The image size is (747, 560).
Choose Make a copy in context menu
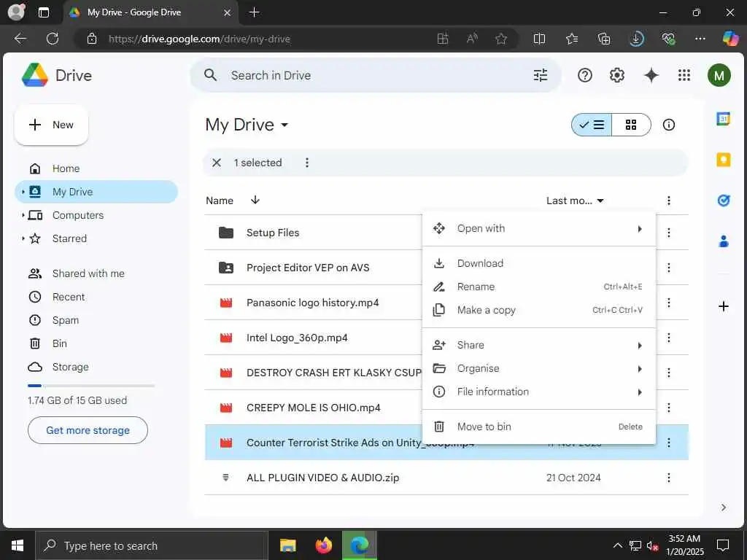[x=539, y=310]
